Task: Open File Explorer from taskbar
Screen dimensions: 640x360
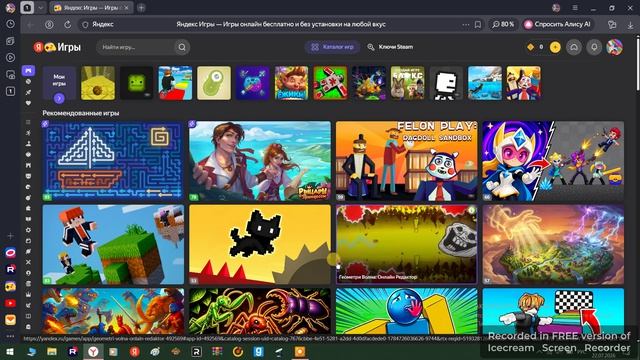Action: pos(51,351)
